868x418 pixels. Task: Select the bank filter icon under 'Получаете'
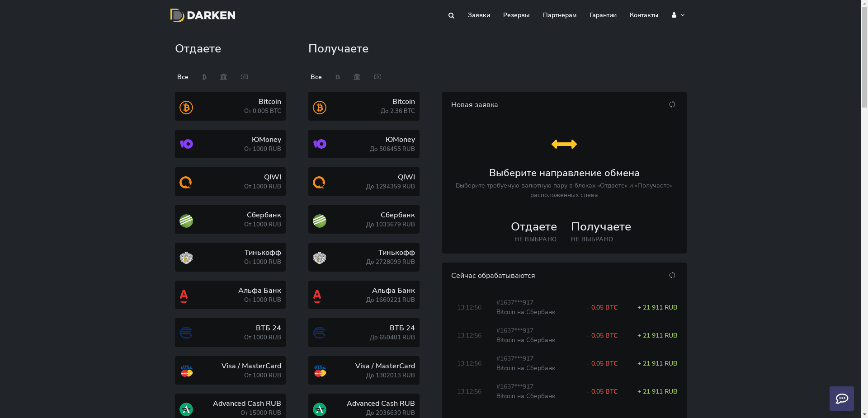(357, 77)
